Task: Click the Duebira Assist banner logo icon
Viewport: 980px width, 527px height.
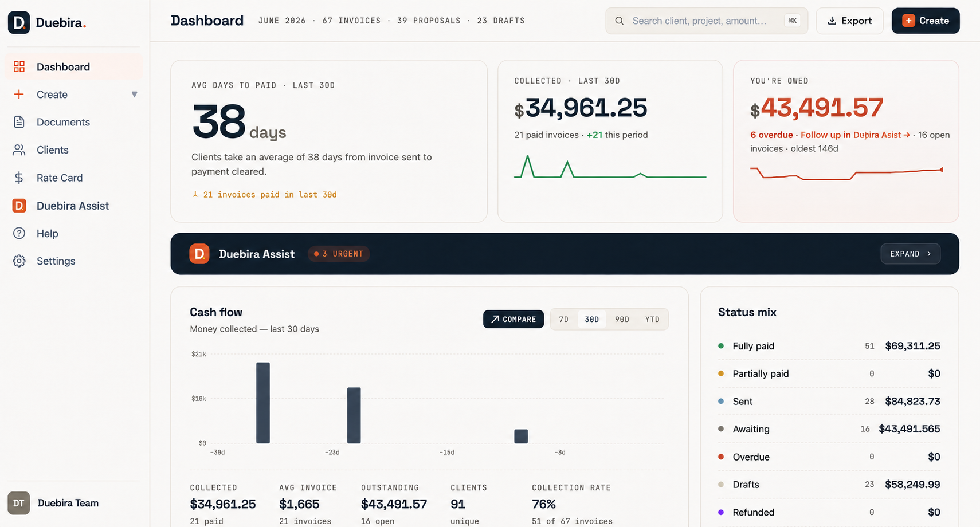Action: pos(199,254)
